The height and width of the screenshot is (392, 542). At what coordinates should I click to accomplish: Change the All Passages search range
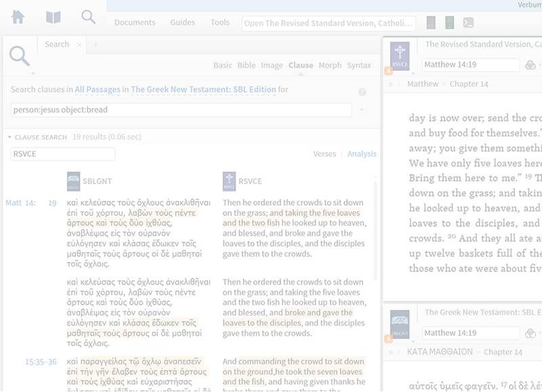pos(98,89)
